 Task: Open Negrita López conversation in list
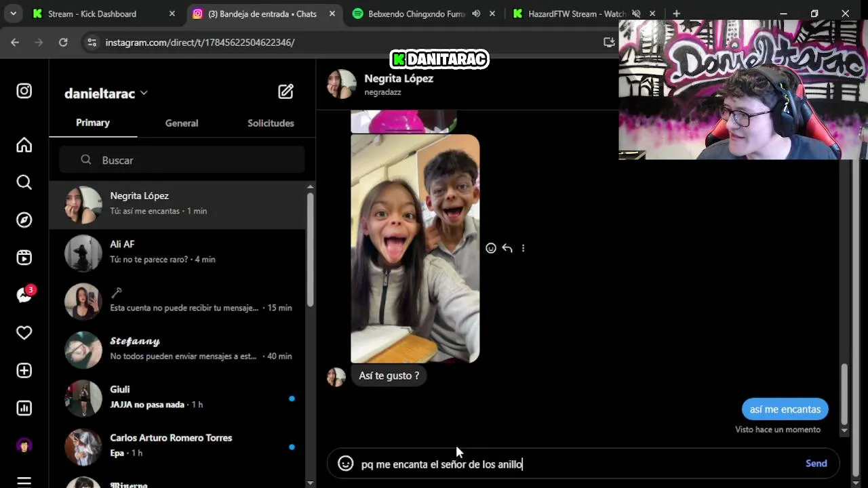point(177,205)
